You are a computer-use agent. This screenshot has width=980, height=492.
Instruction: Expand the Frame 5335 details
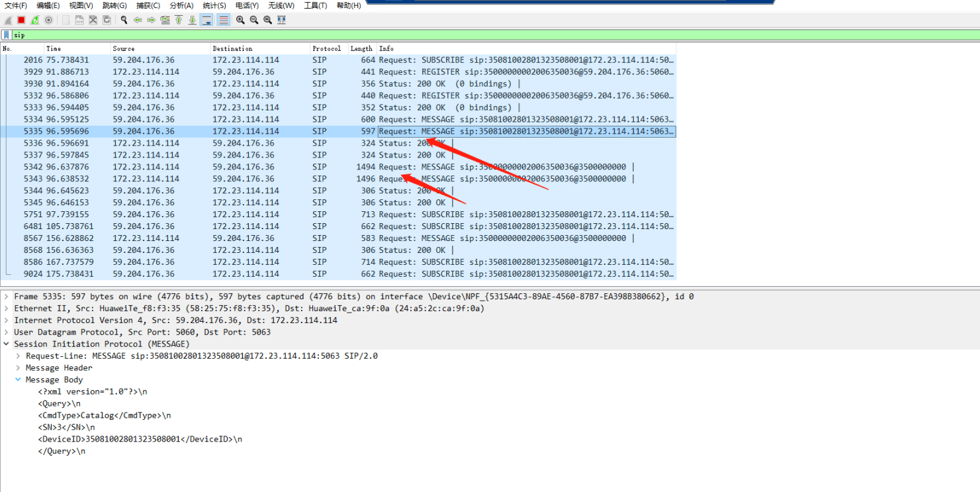pos(7,297)
